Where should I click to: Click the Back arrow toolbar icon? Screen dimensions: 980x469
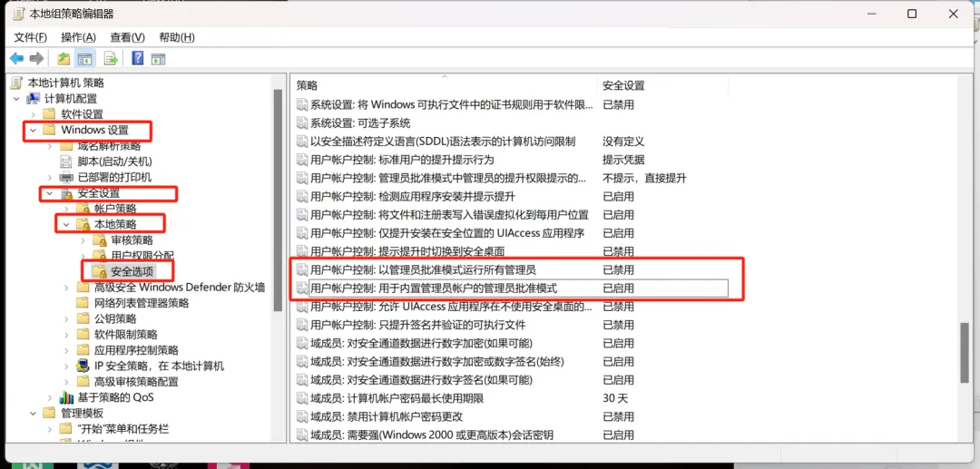pyautogui.click(x=16, y=59)
